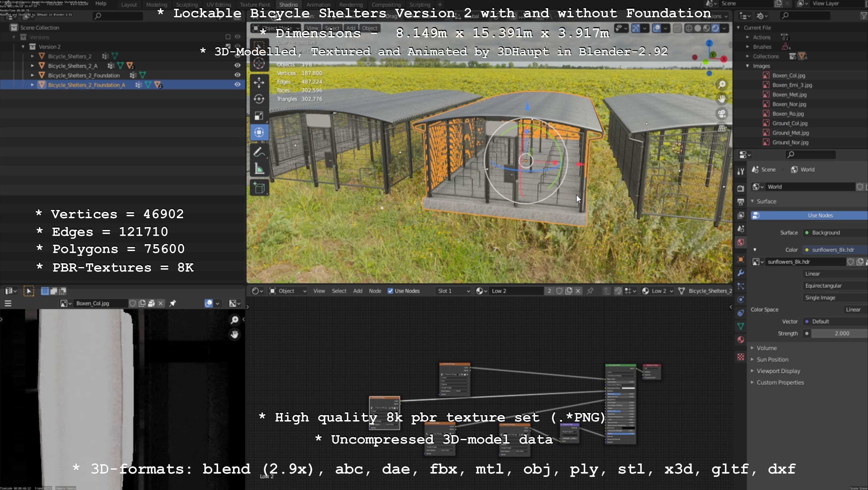Select the Rotate tool in viewport toolbar

click(259, 99)
